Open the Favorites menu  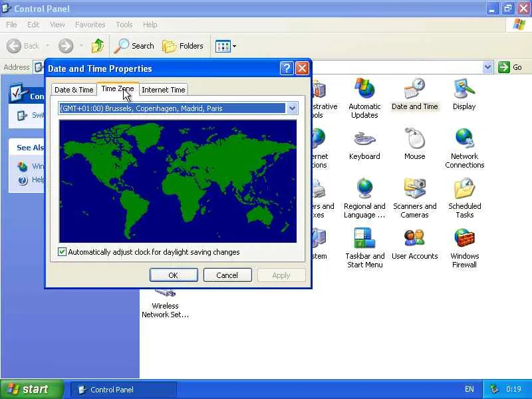90,25
